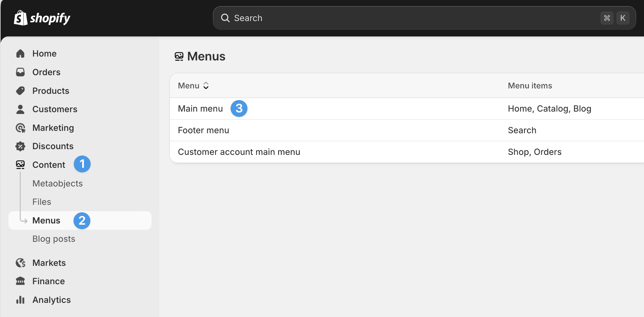Open the Home section
Image resolution: width=644 pixels, height=317 pixels.
click(44, 54)
